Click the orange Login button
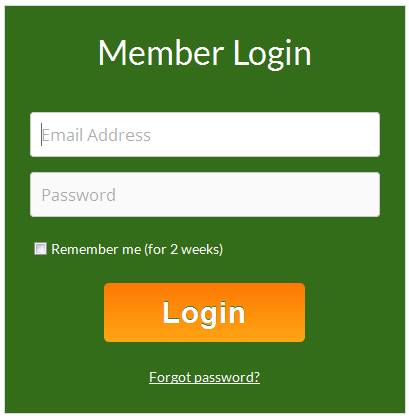Screen dimensions: 409x418 coord(204,312)
